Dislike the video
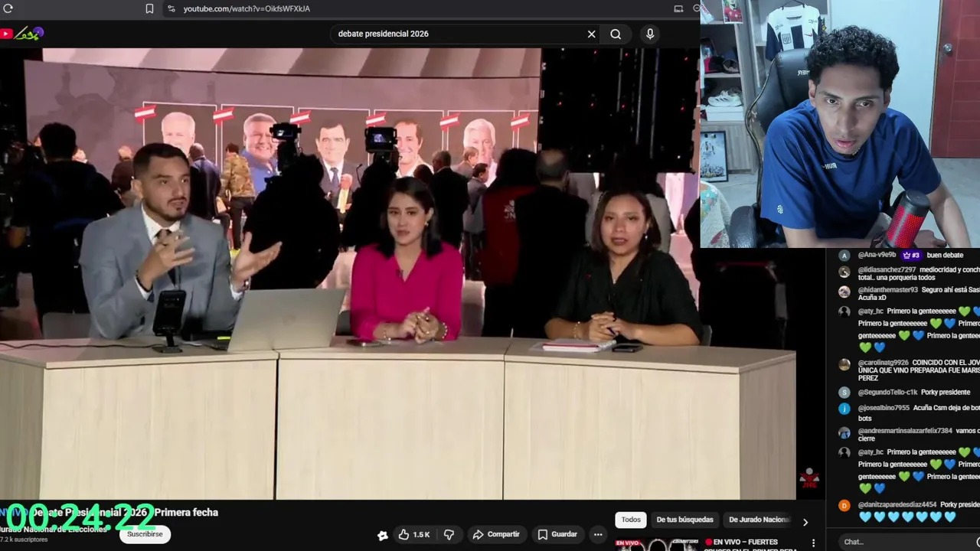This screenshot has height=551, width=980. (449, 534)
